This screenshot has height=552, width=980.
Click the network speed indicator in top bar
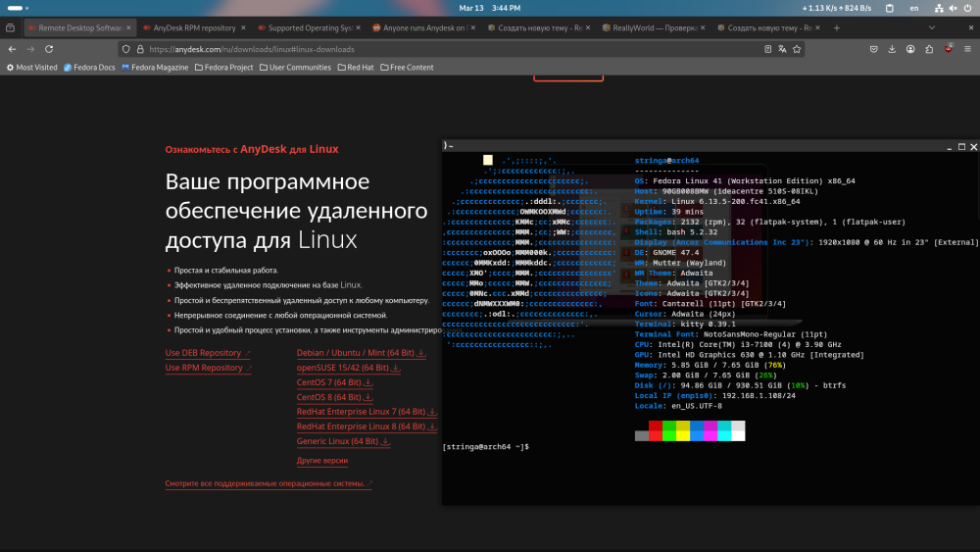[837, 8]
